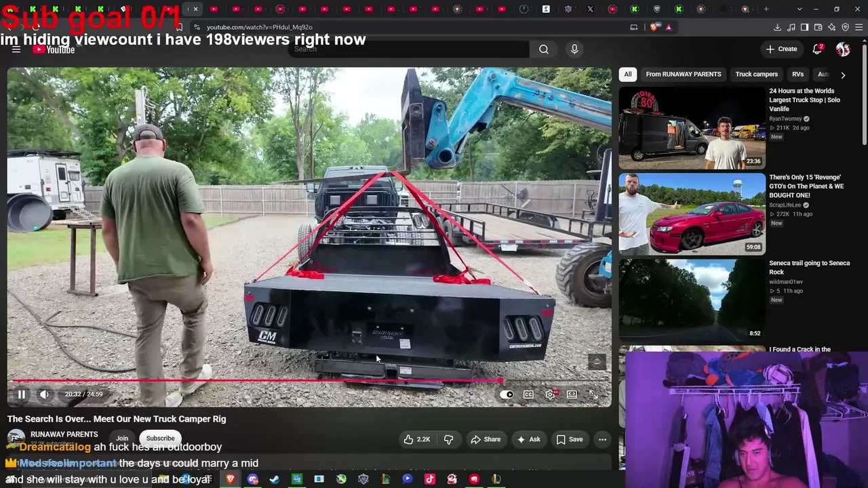Join the RUNAWAY PARENTS channel
The width and height of the screenshot is (868, 488).
122,438
